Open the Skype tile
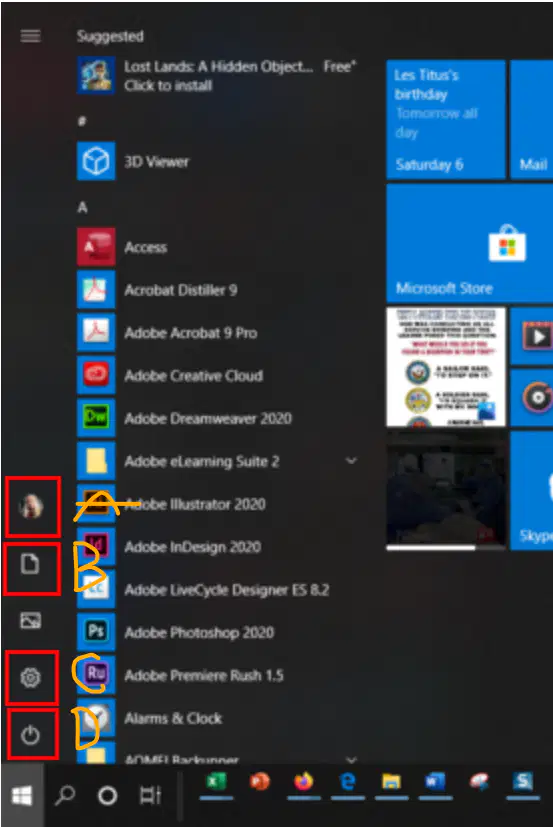553x827 pixels. coord(532,490)
